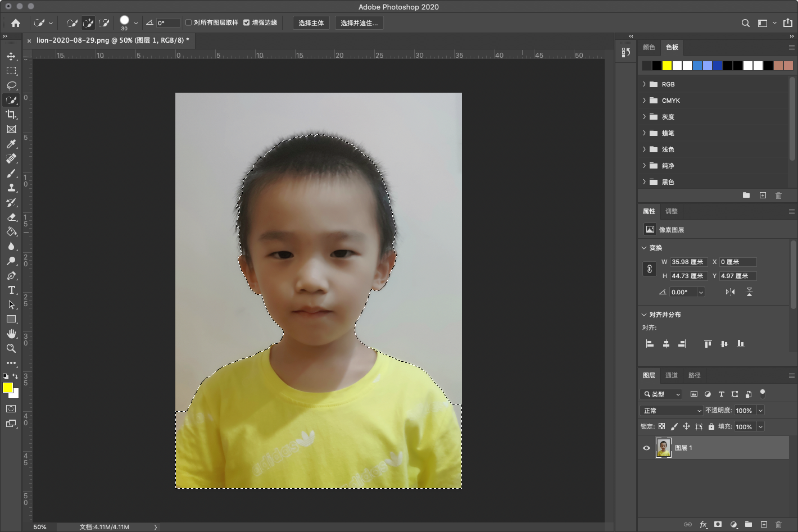Image resolution: width=798 pixels, height=532 pixels.
Task: Click the 选择主体 button
Action: 311,23
